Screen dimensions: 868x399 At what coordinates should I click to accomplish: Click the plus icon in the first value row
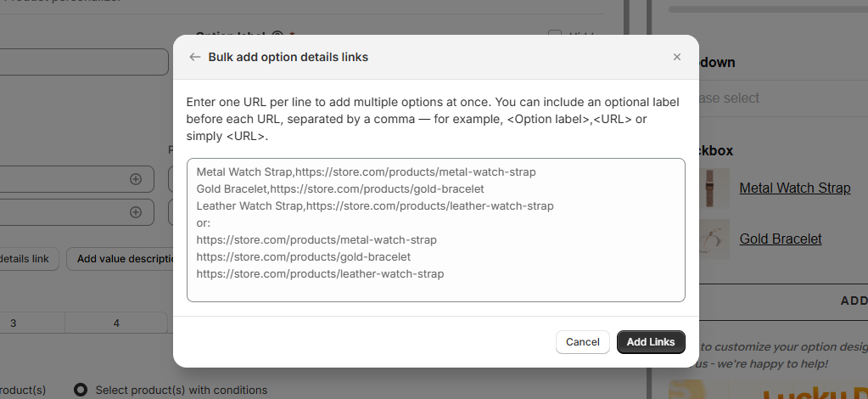136,179
